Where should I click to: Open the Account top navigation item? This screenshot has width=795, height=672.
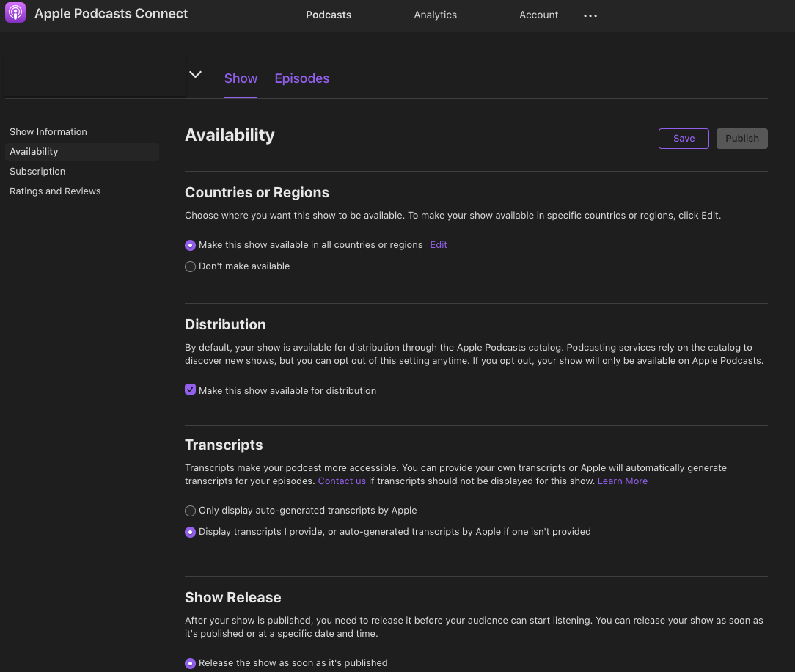coord(538,15)
